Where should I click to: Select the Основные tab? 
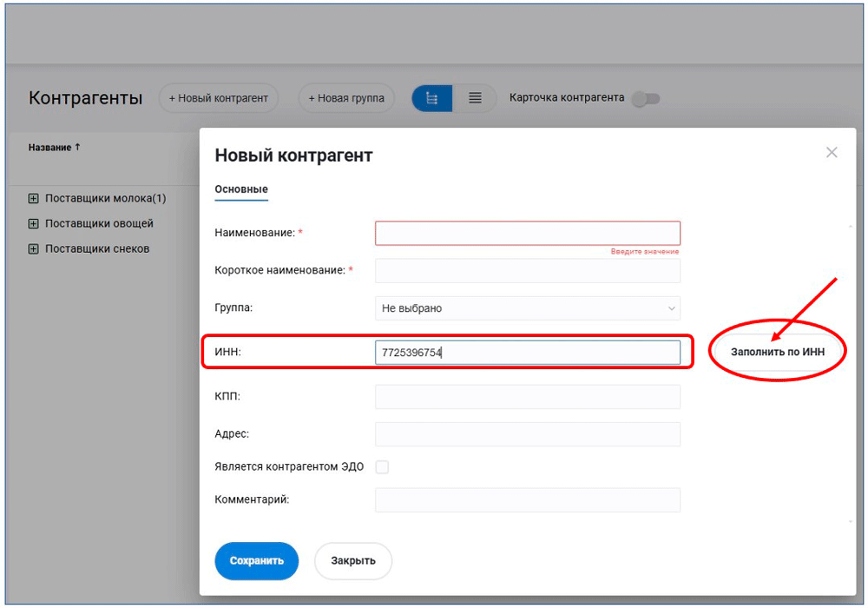pyautogui.click(x=241, y=189)
